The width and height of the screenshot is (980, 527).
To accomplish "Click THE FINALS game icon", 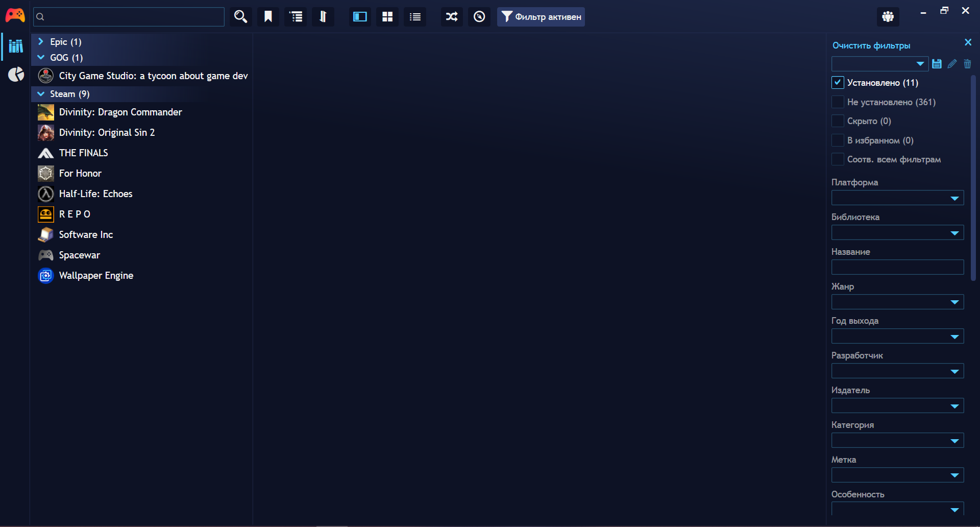I will coord(46,153).
